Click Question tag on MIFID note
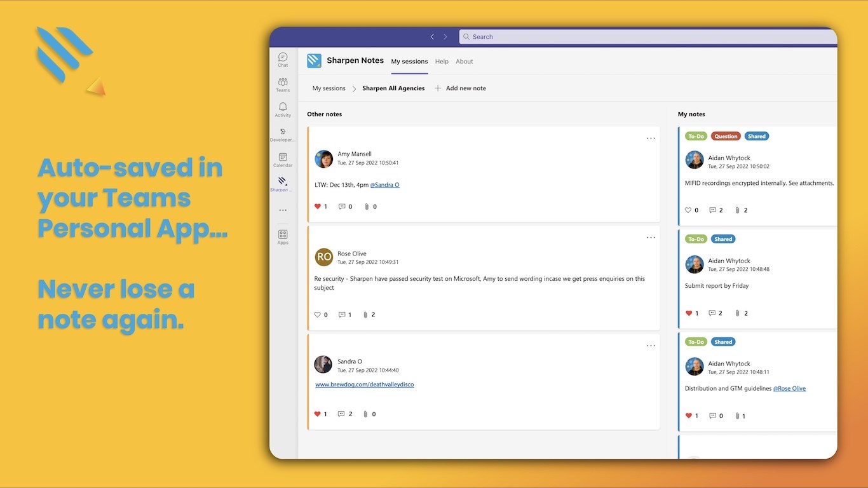 coord(726,136)
